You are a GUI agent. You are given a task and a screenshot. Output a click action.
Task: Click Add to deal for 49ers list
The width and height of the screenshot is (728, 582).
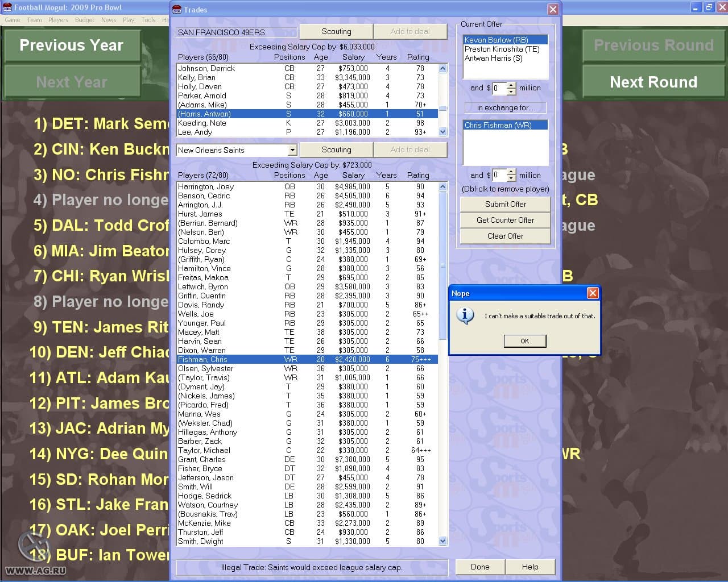410,32
